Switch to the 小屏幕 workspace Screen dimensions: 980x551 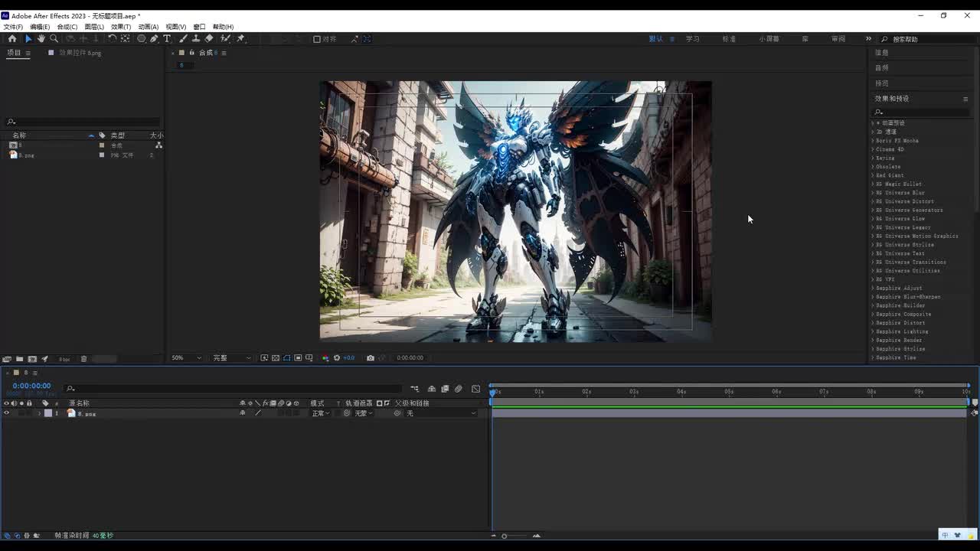(x=769, y=39)
